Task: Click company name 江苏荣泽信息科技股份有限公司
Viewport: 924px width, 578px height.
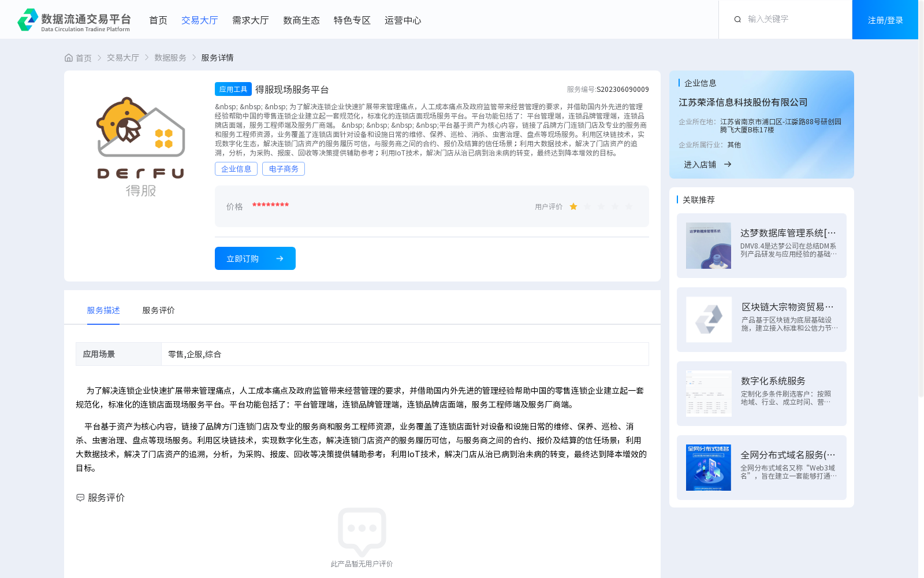Action: (x=743, y=102)
